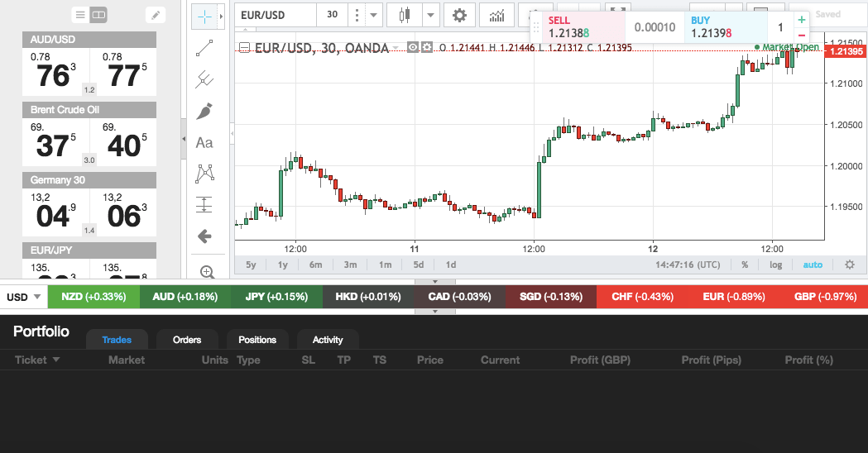Select the XABCD pattern tool
Viewport: 868px width, 453px height.
coord(204,174)
